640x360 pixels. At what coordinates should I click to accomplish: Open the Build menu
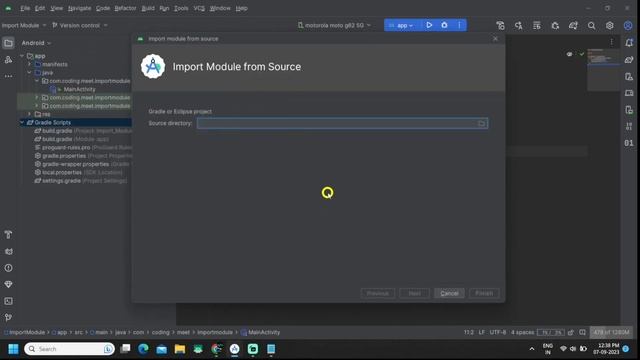click(148, 8)
